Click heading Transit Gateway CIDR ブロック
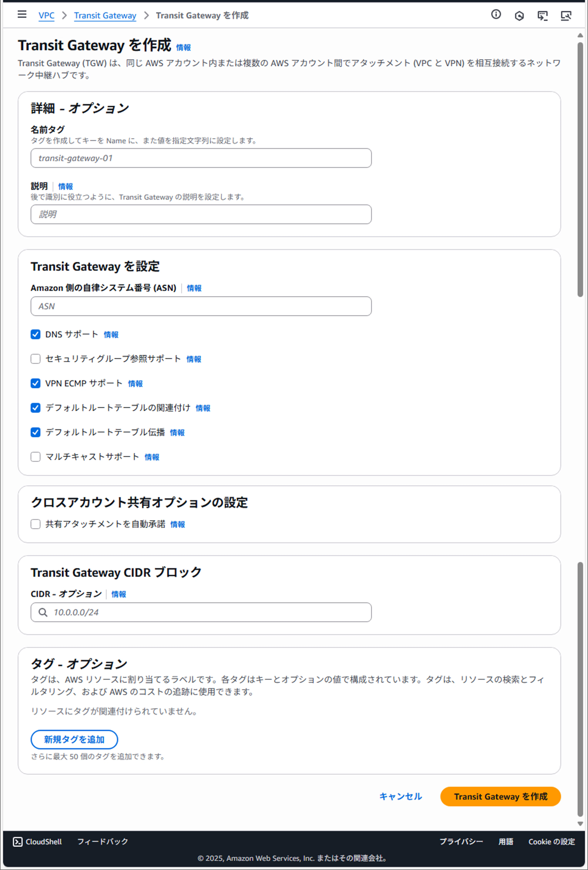The height and width of the screenshot is (870, 588). click(x=116, y=572)
